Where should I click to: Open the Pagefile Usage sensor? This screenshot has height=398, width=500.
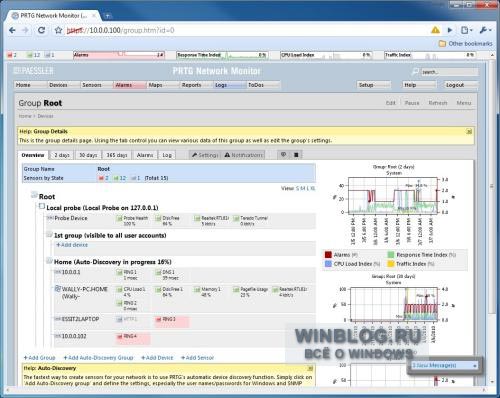[251, 292]
